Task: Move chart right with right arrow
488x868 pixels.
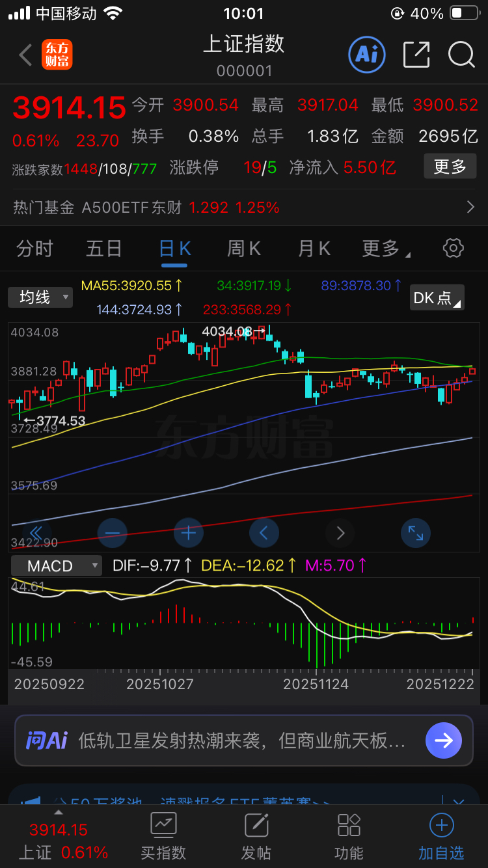Action: tap(340, 533)
